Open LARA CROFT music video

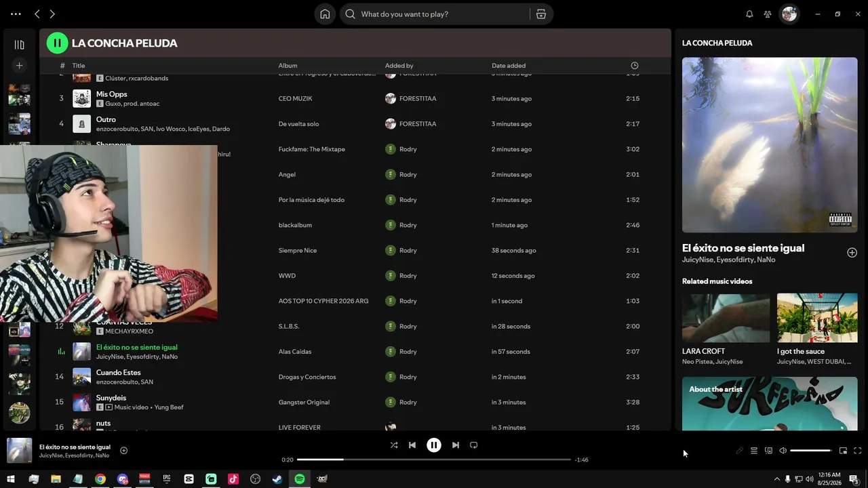(726, 329)
